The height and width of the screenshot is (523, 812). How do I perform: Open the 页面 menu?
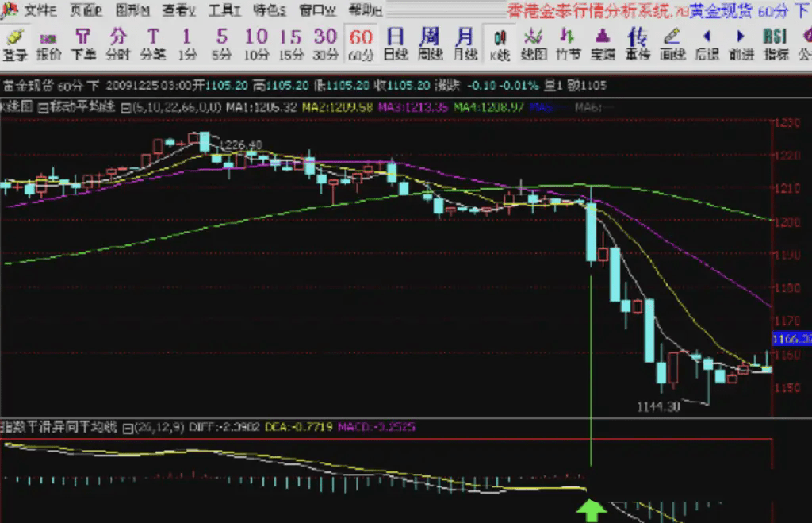click(86, 10)
